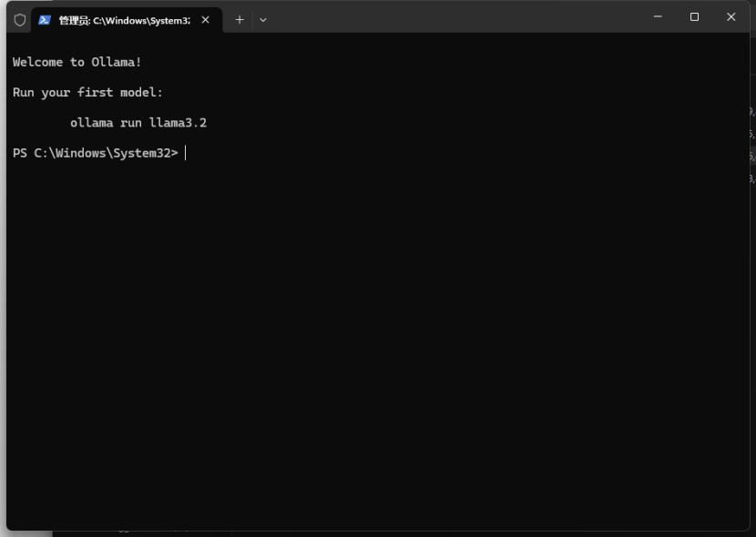Click empty space in the terminal output area

coord(364,319)
